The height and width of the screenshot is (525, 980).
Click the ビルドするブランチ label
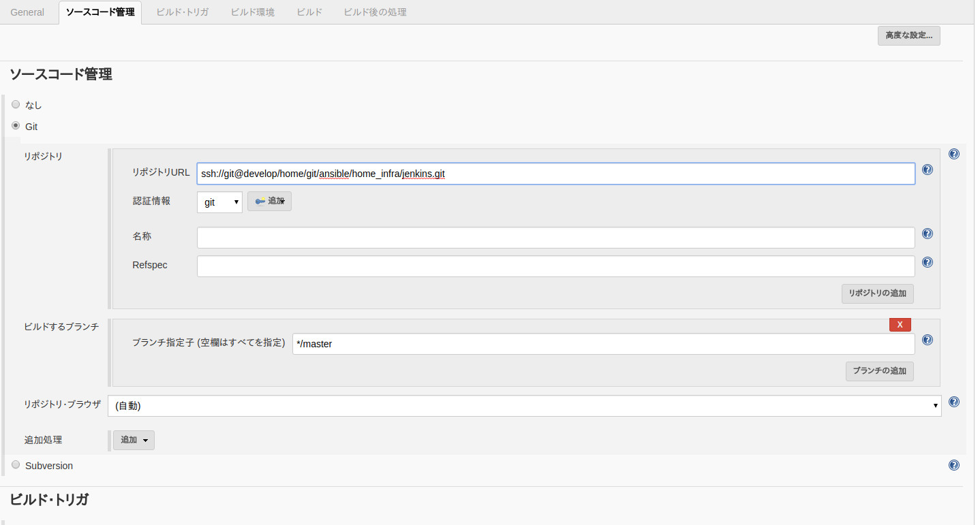tap(61, 327)
